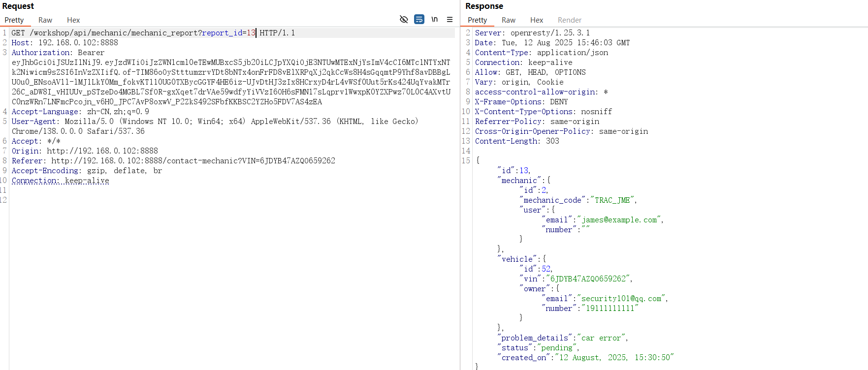The height and width of the screenshot is (370, 868).
Task: Click the owner number 19111111111
Action: click(x=610, y=308)
